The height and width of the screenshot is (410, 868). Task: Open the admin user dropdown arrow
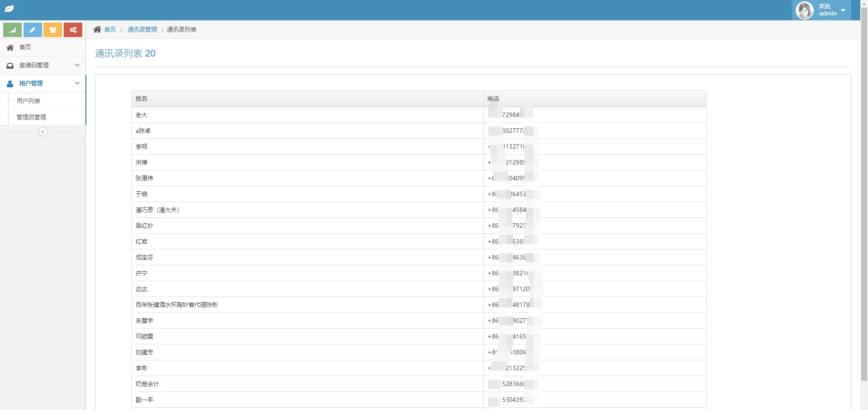(x=843, y=10)
